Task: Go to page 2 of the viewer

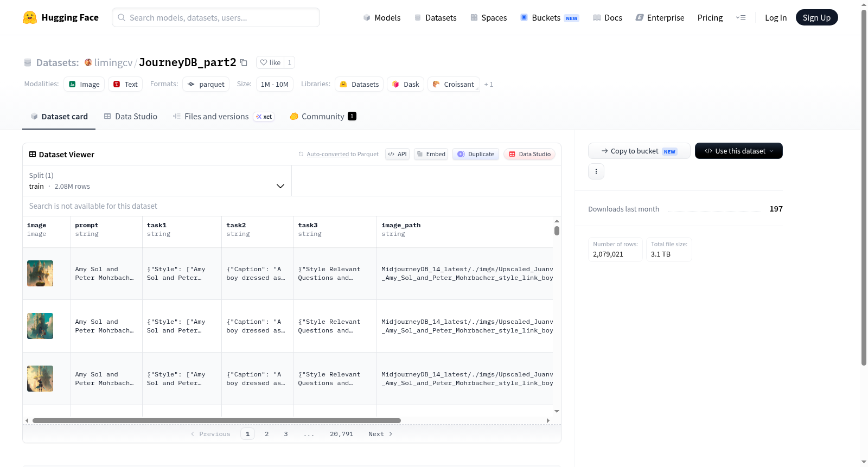Action: 266,434
